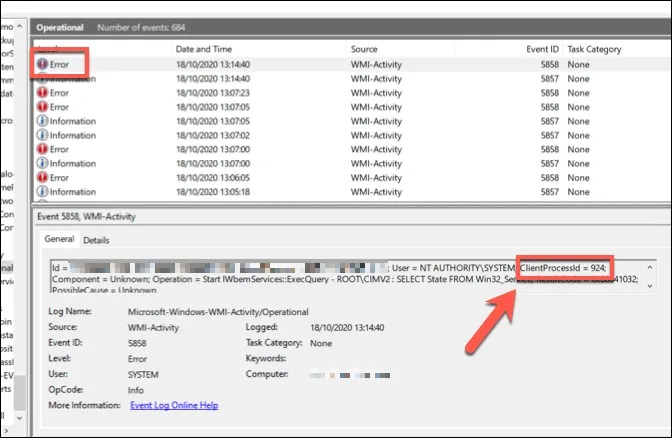Click the Event ID 5858 cell of the 13:06:05 row
Screen dimensions: 672x438
549,178
